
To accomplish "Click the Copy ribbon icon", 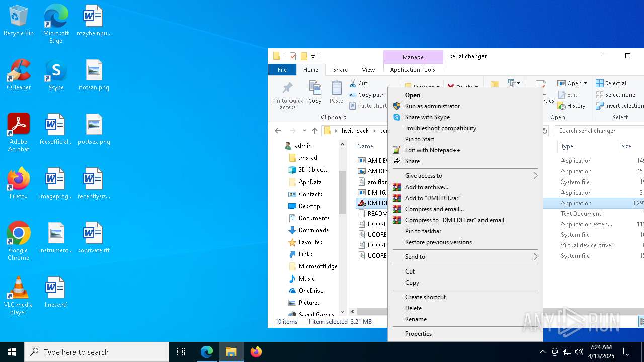I will 315,92.
